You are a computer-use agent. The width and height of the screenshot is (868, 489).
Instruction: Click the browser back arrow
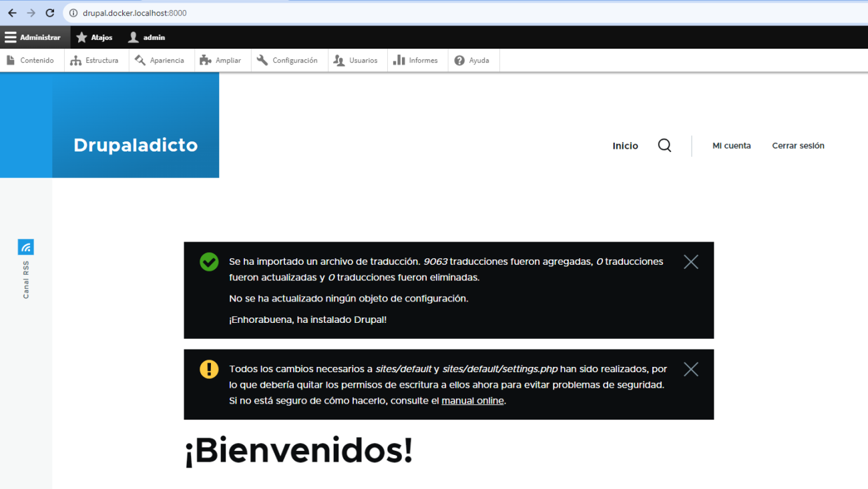pyautogui.click(x=12, y=13)
